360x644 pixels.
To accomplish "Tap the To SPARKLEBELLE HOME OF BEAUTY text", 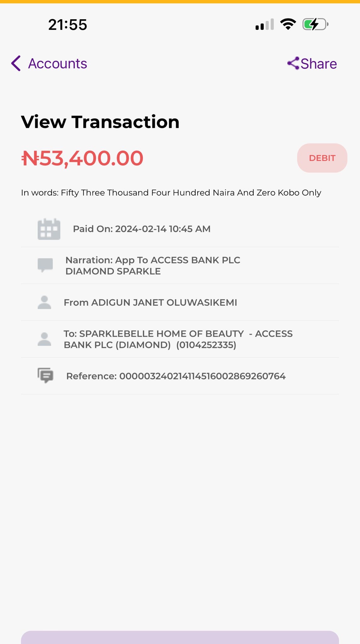I will point(178,339).
